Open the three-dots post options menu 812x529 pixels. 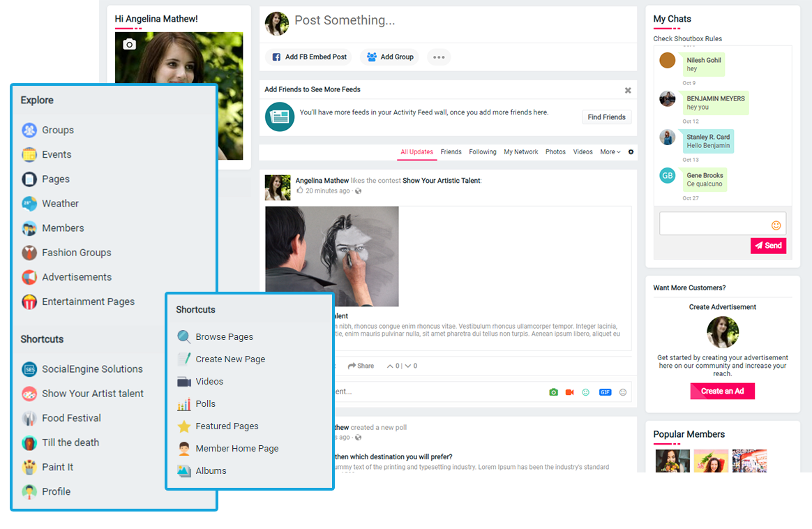[439, 57]
